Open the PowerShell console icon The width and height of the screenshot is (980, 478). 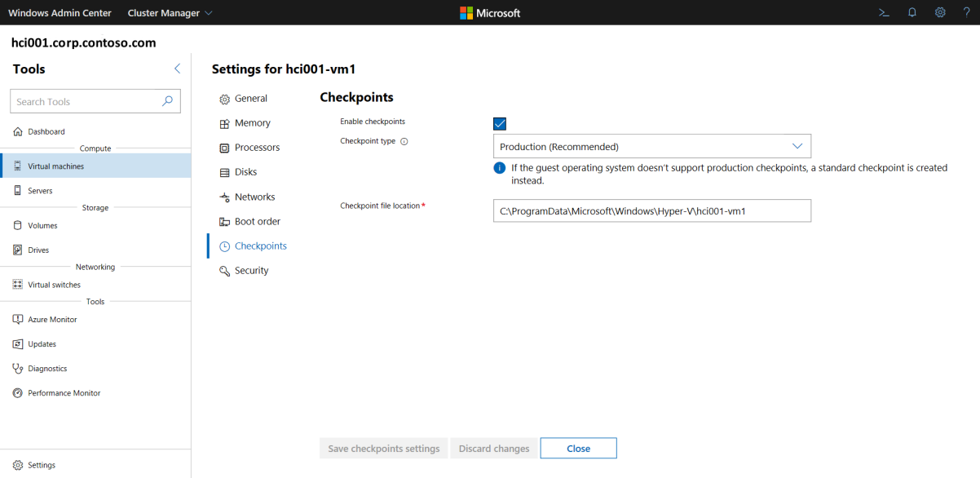click(883, 12)
